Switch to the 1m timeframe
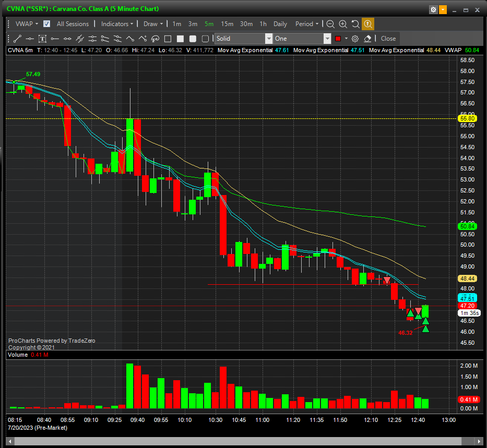 (177, 24)
